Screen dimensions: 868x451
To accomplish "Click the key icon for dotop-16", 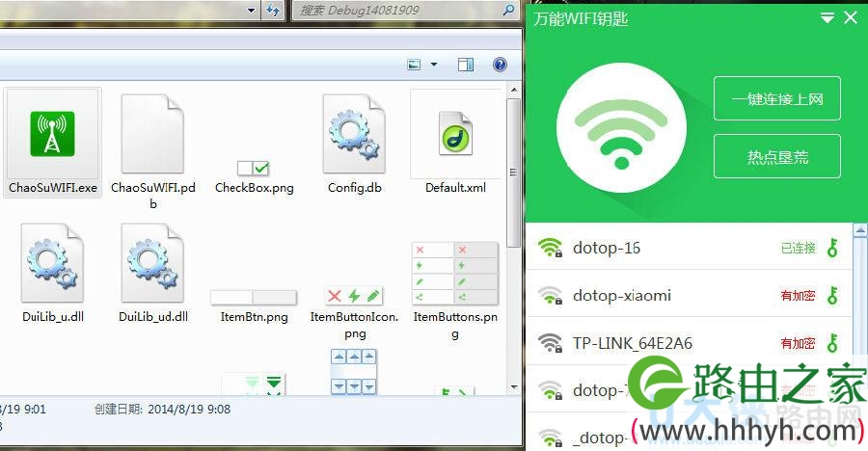I will pos(832,248).
